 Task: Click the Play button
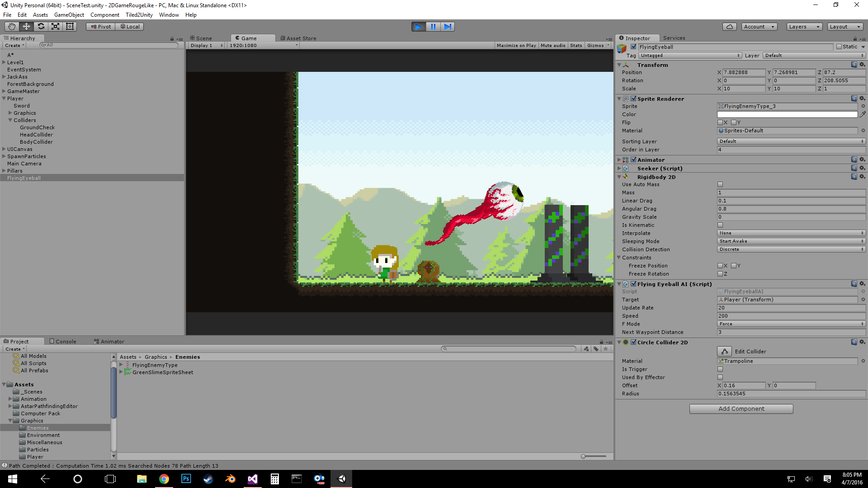point(419,27)
